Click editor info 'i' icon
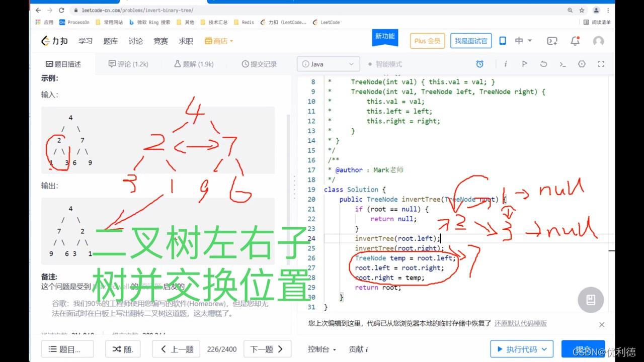Image resolution: width=644 pixels, height=362 pixels. coord(506,64)
